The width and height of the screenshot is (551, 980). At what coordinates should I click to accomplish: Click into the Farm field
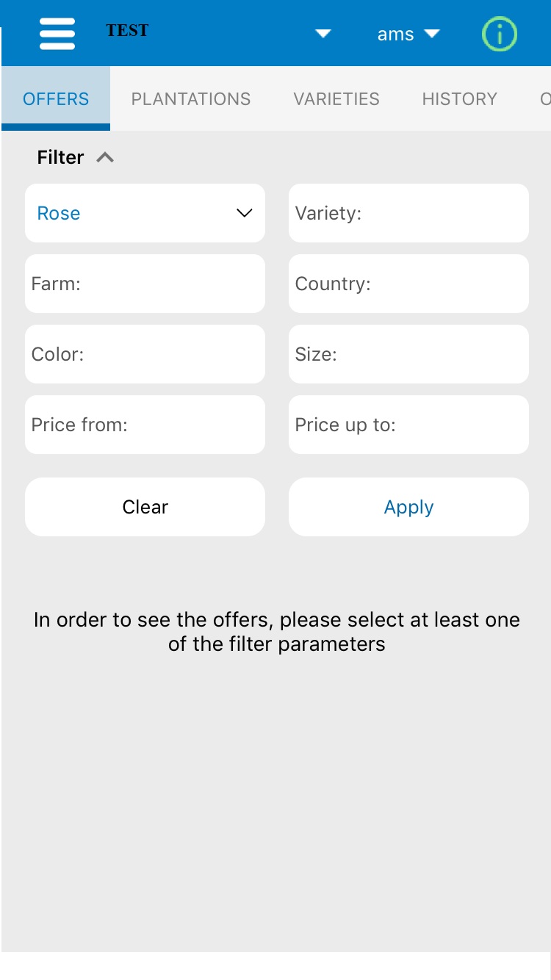[x=145, y=284]
